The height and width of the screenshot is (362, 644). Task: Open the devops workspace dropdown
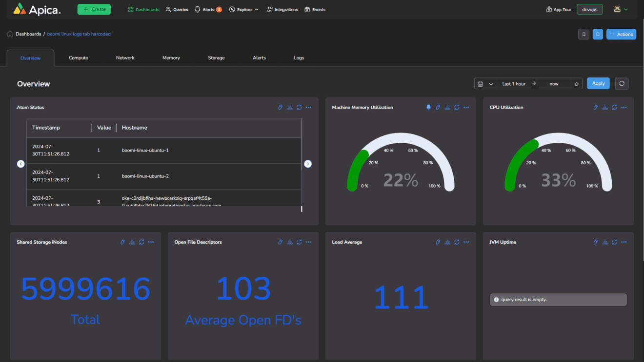click(589, 9)
